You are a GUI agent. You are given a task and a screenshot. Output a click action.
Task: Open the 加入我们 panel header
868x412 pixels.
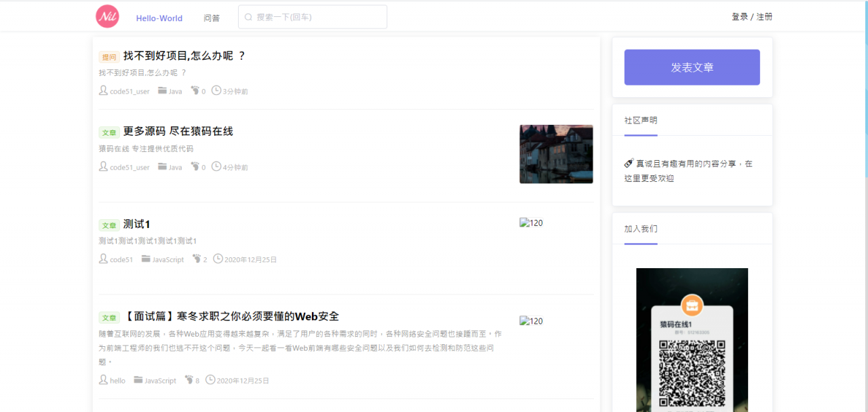(x=641, y=229)
